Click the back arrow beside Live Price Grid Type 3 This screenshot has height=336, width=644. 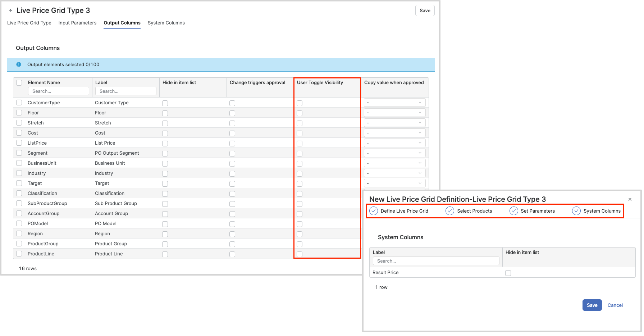pyautogui.click(x=11, y=11)
